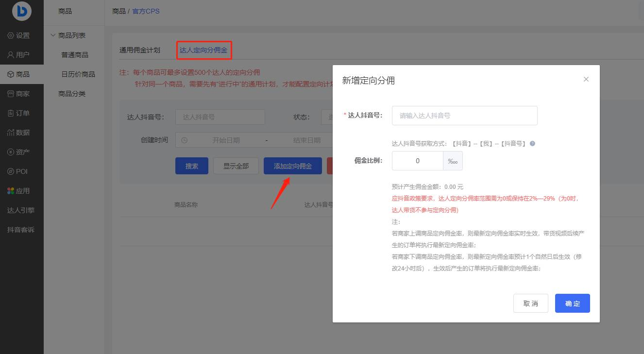The height and width of the screenshot is (354, 644).
Task: Switch to 通用佣金计划 tab
Action: coord(140,50)
